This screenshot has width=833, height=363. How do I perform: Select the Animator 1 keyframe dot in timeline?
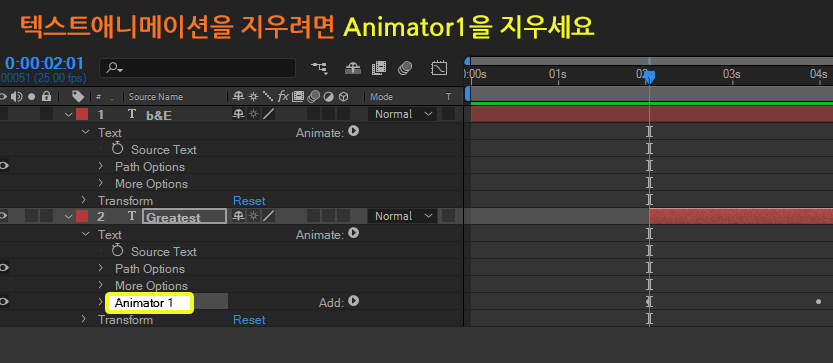pyautogui.click(x=818, y=302)
